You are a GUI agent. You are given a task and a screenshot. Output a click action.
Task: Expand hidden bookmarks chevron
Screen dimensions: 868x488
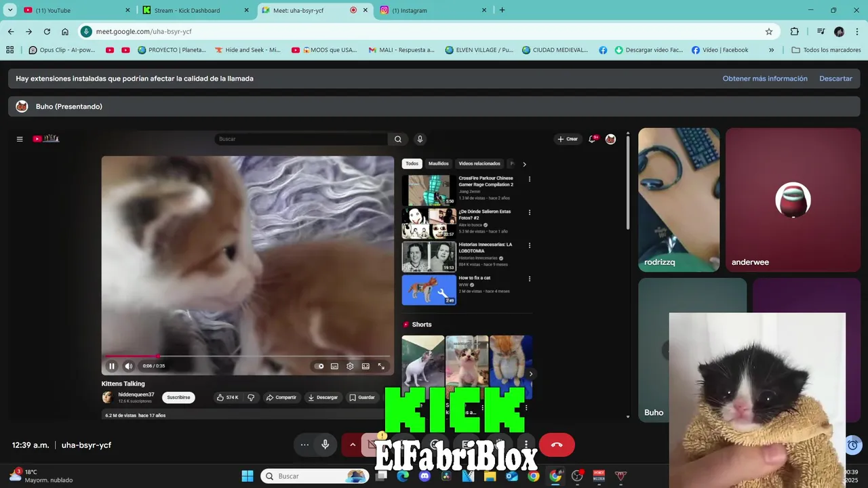771,50
